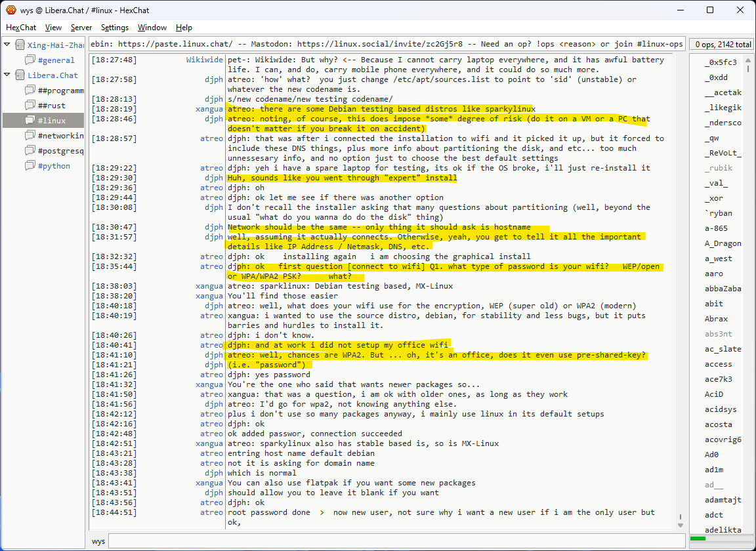
Task: Click the green lag meter bar
Action: [x=698, y=539]
